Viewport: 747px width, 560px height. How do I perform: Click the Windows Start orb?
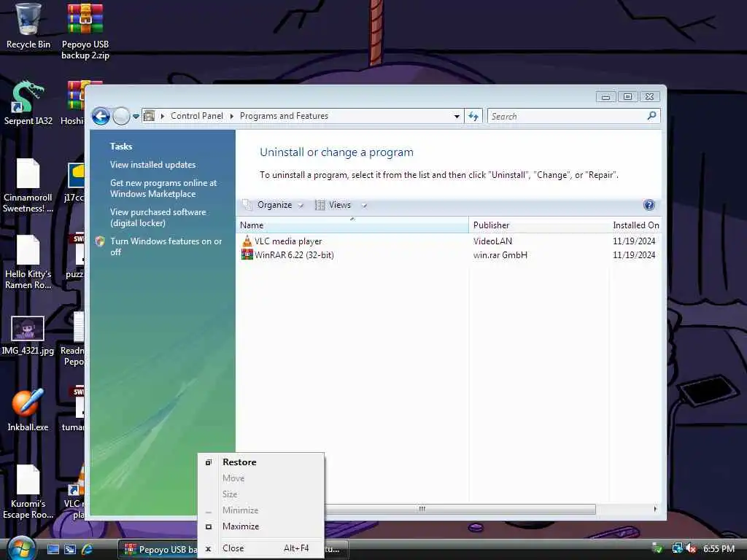click(x=20, y=548)
